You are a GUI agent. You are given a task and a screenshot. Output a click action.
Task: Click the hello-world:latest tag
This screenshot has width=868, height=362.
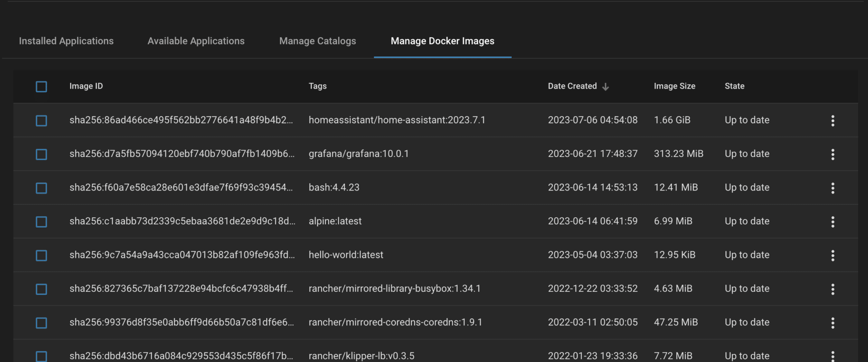pyautogui.click(x=346, y=255)
